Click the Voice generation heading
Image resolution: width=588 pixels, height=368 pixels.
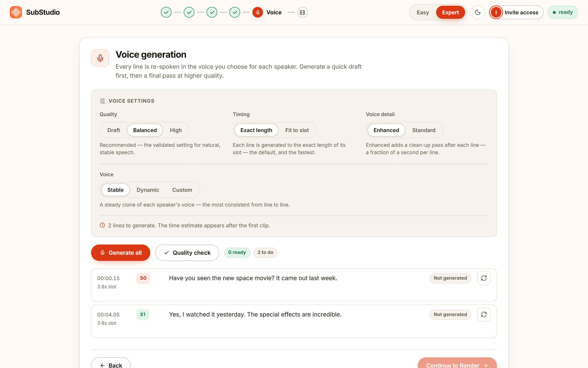click(151, 55)
